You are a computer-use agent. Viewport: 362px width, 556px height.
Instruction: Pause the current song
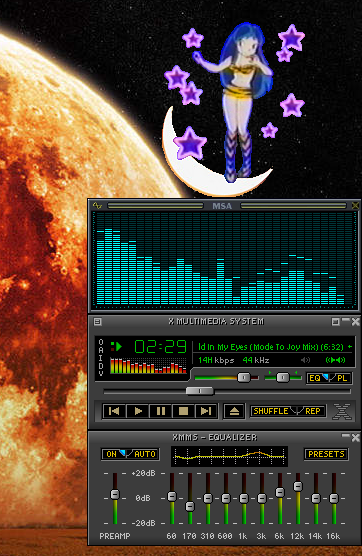(161, 411)
